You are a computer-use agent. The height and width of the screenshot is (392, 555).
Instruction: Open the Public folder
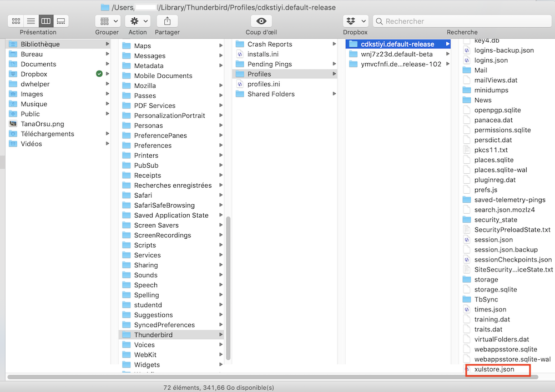click(58, 114)
